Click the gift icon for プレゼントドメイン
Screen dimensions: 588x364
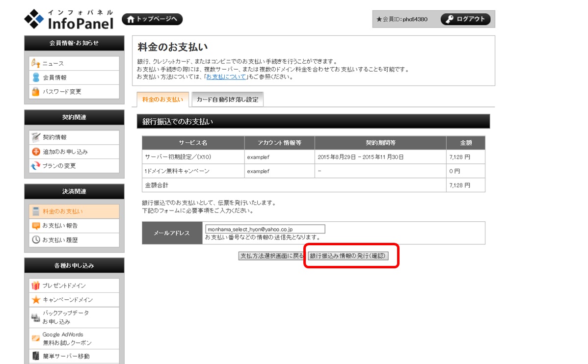(x=36, y=286)
